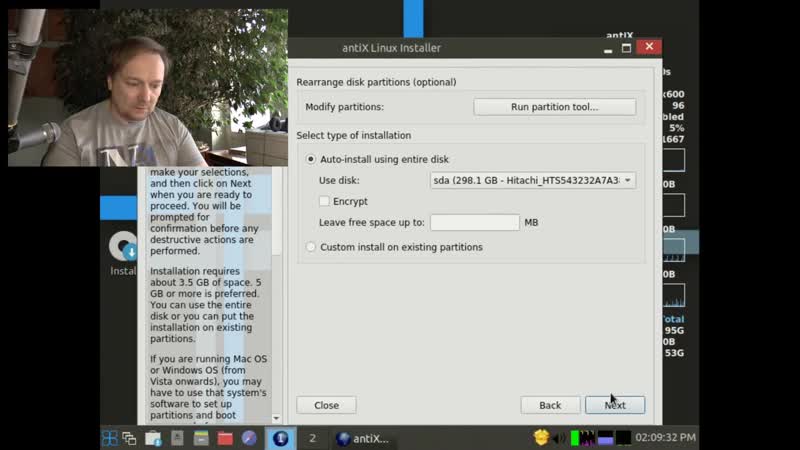Click the show-desktop windows icon in taskbar
Screen dimensions: 800x450
(x=130, y=438)
